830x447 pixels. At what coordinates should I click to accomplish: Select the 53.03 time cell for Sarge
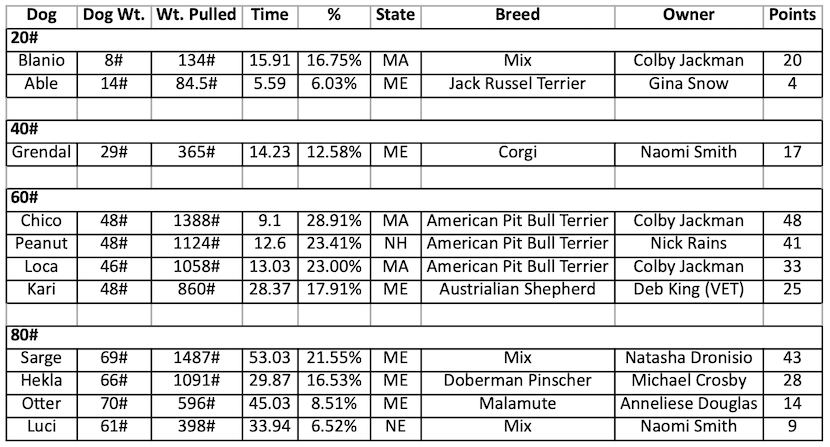(x=272, y=357)
